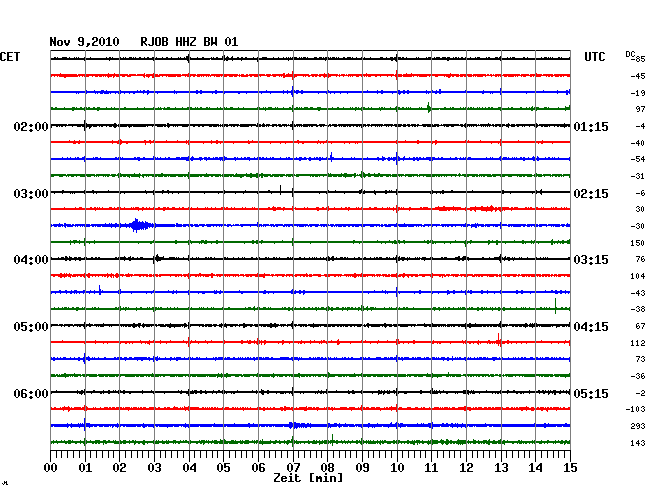
Task: Click minute axis label '07'
Action: (x=293, y=467)
